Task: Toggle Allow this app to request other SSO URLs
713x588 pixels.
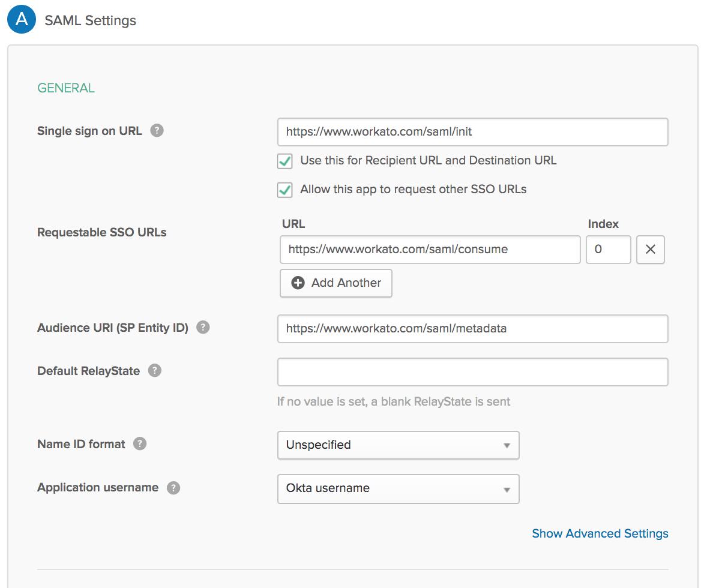Action: (x=285, y=190)
